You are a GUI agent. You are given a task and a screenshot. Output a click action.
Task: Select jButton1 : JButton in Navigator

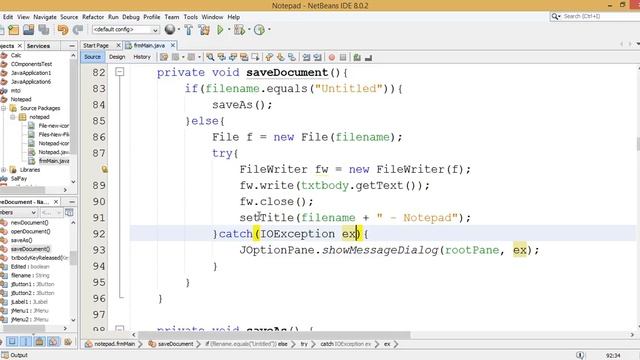click(32, 284)
